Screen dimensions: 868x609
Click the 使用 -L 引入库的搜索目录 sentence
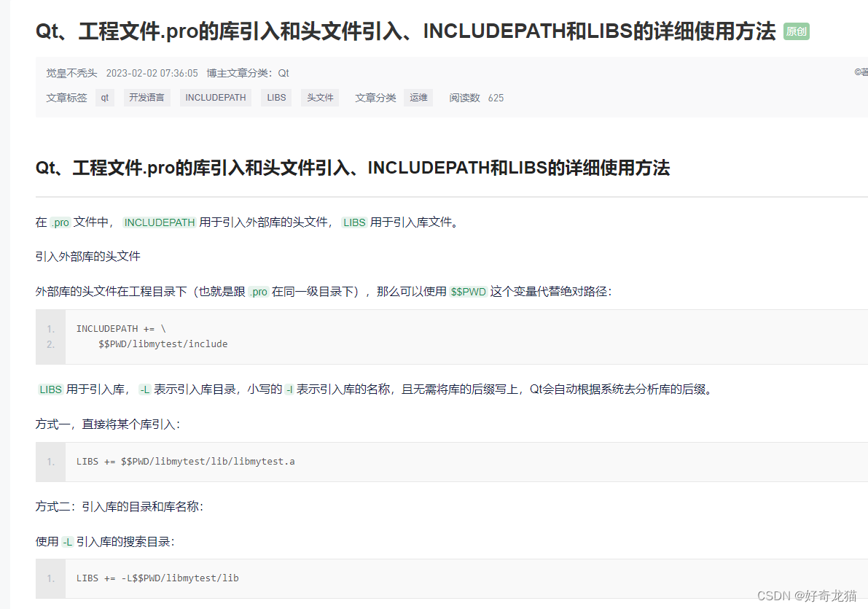[x=105, y=541]
